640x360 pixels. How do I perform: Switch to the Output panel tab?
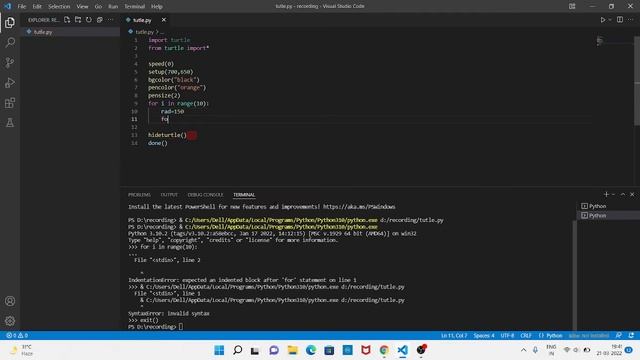point(169,195)
